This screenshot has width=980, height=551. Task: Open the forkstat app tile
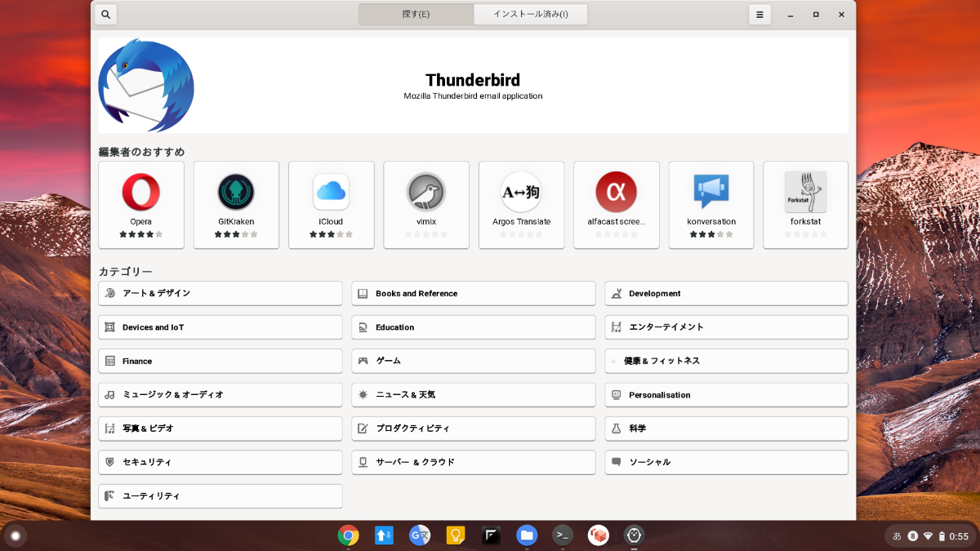click(x=806, y=205)
